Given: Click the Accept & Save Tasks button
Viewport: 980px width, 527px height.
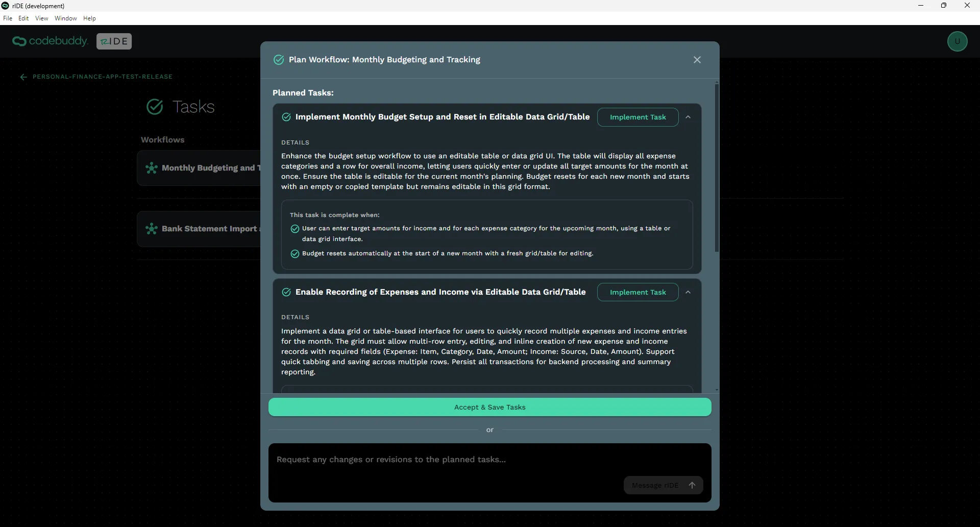Looking at the screenshot, I should point(490,407).
